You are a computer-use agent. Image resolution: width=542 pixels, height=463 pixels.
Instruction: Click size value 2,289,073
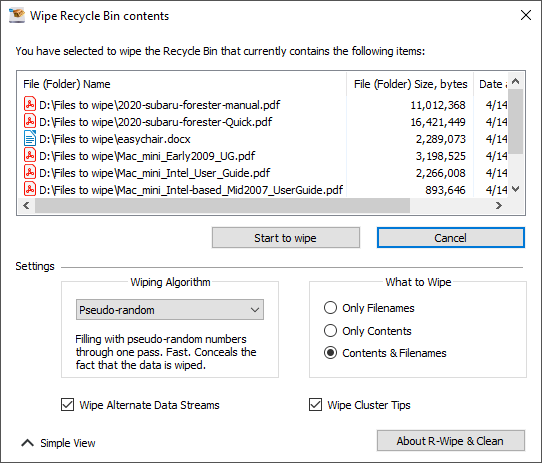coord(440,139)
